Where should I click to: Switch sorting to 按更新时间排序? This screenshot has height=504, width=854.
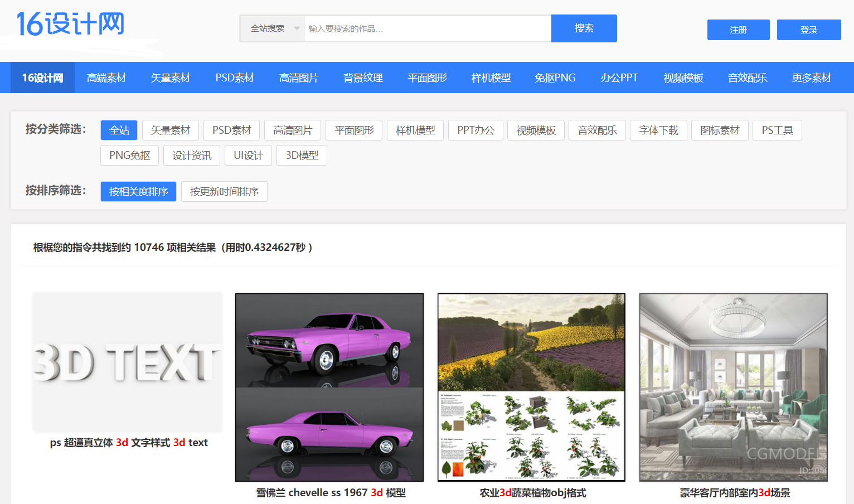pyautogui.click(x=224, y=191)
